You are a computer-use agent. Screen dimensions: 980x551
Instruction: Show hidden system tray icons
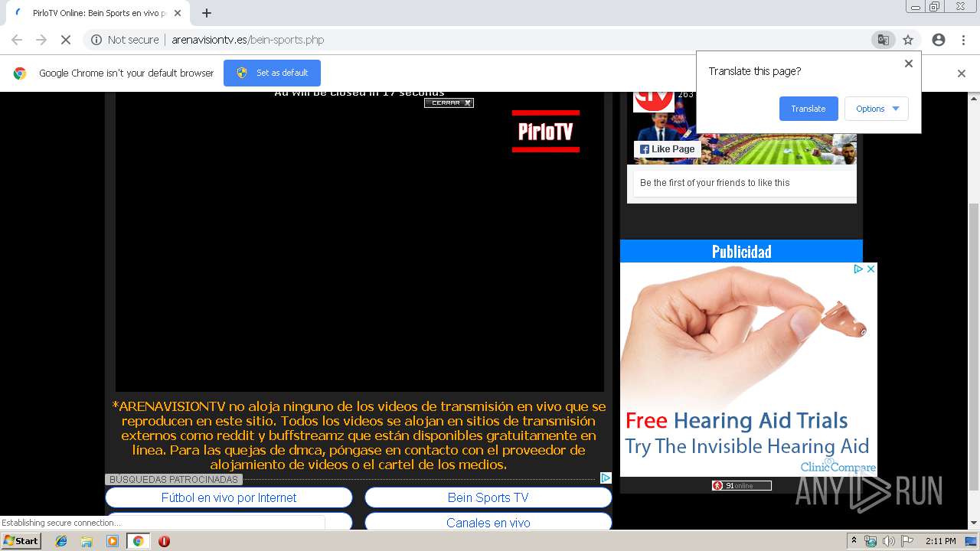[x=854, y=541]
